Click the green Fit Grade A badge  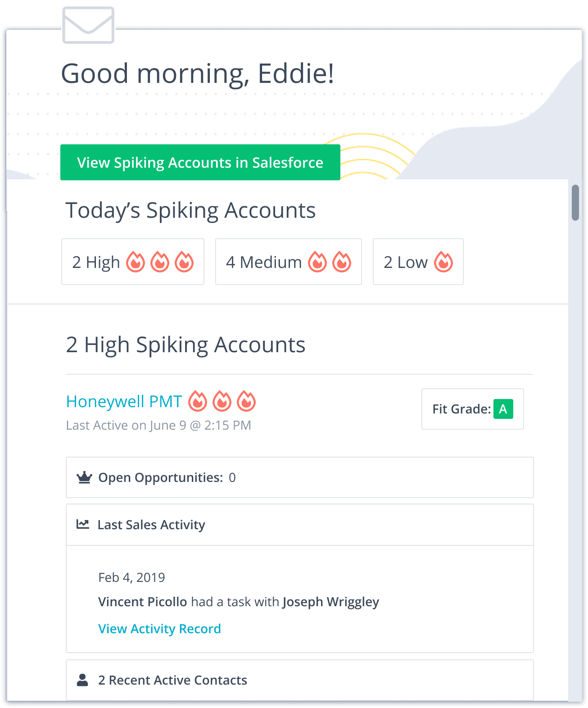503,409
